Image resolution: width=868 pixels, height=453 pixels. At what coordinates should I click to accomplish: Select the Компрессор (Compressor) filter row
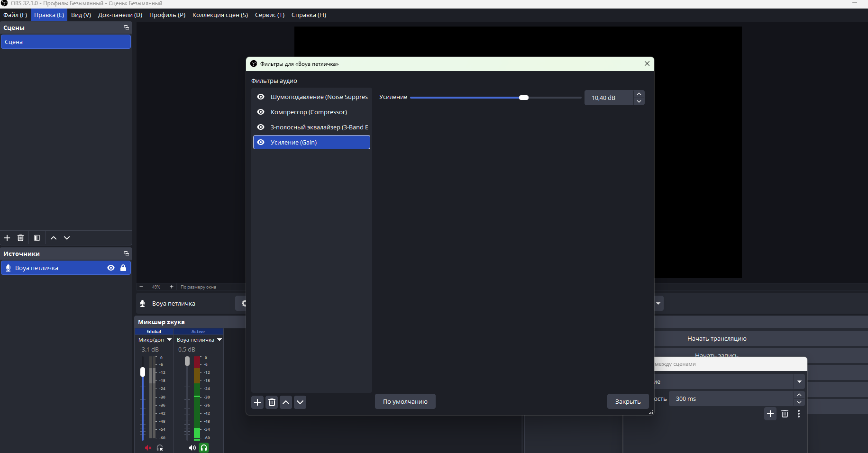(312, 112)
